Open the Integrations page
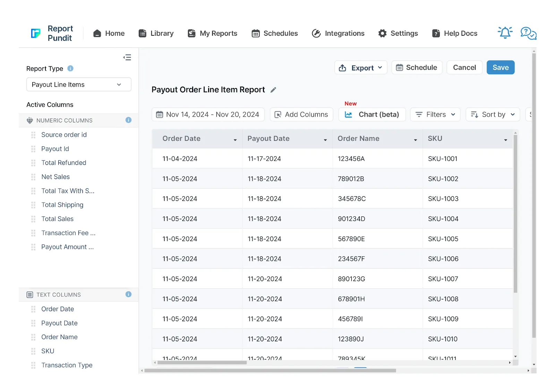The height and width of the screenshot is (392, 555). coord(338,33)
